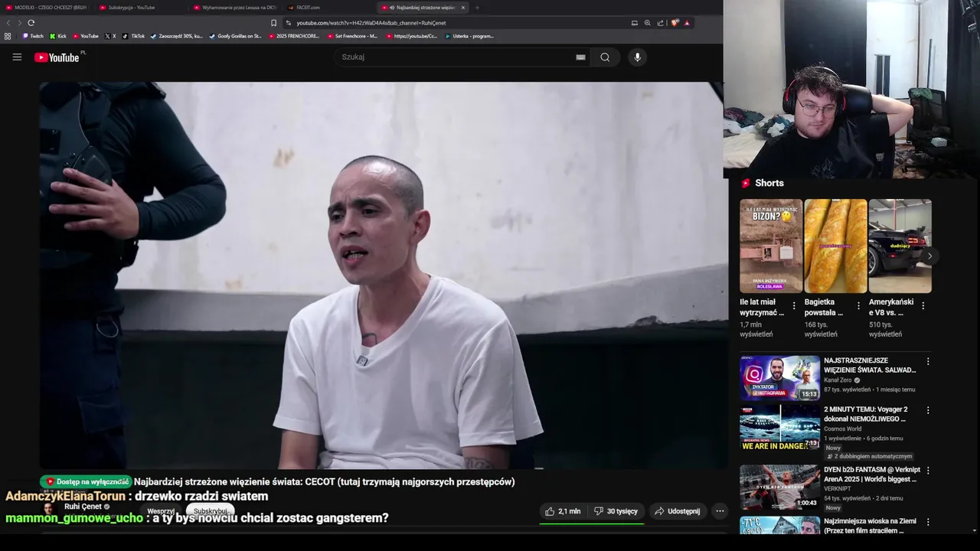The image size is (980, 551).
Task: Open options for DYEN b2b FANTASM video
Action: pyautogui.click(x=928, y=471)
